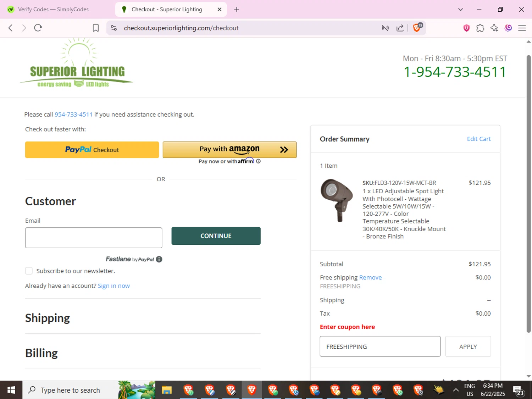The image size is (532, 399).
Task: Open the notification center icon
Action: click(518, 390)
